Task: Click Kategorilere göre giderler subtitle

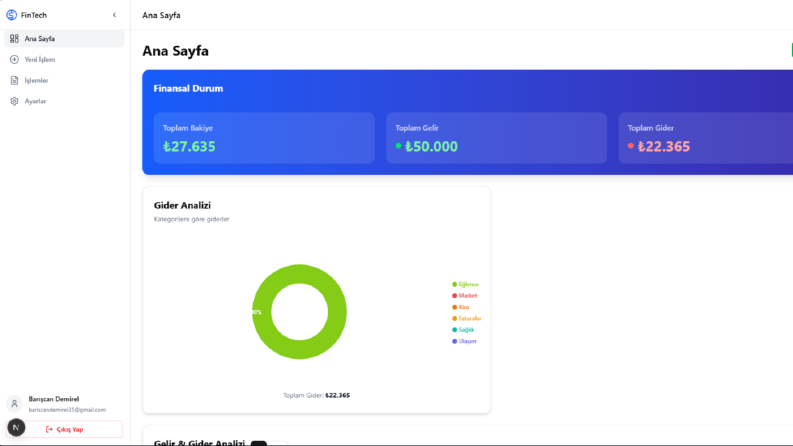Action: (x=192, y=219)
